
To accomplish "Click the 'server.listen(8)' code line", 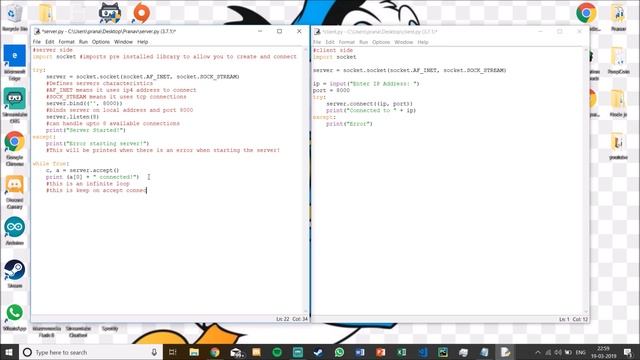I will click(72, 117).
